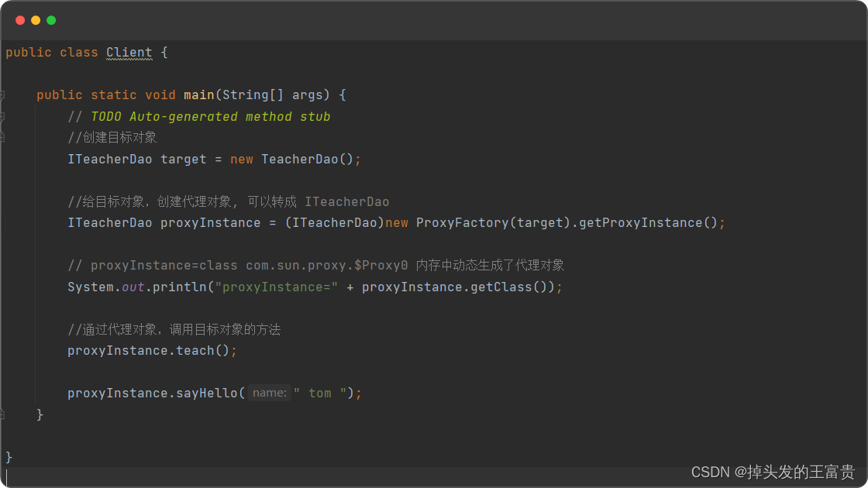The height and width of the screenshot is (488, 868).
Task: Click the underlined class name Client
Action: tap(129, 53)
